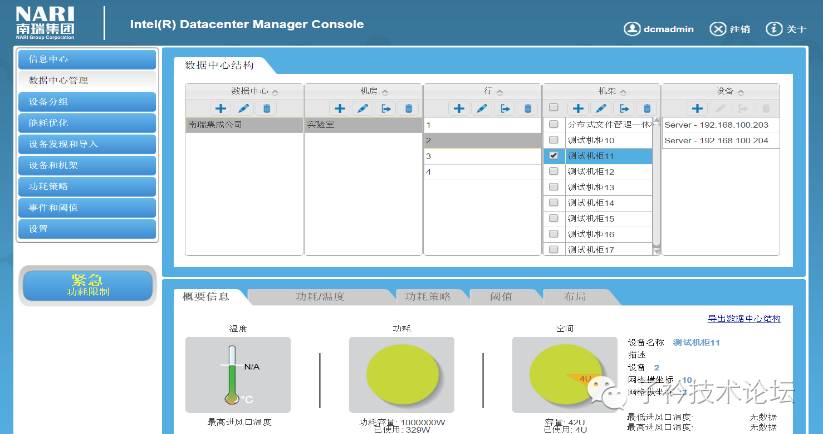Select row 1 in 行 column
Image resolution: width=823 pixels, height=434 pixels.
click(482, 125)
